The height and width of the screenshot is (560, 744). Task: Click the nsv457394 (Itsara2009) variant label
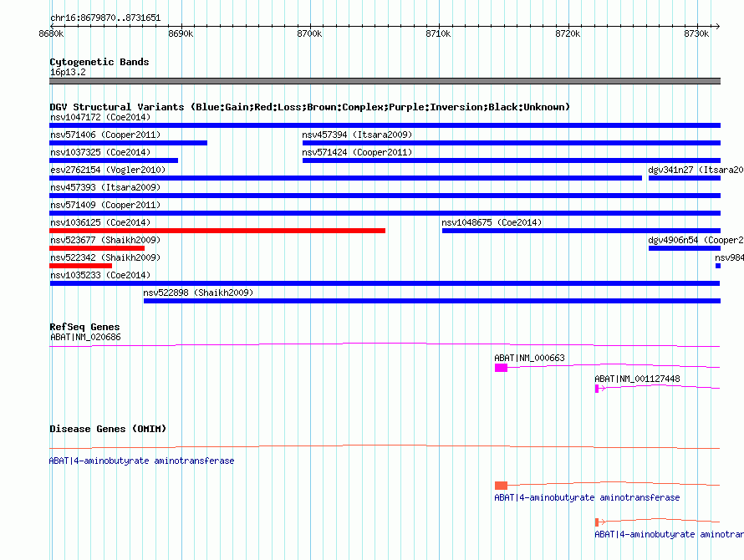(357, 135)
